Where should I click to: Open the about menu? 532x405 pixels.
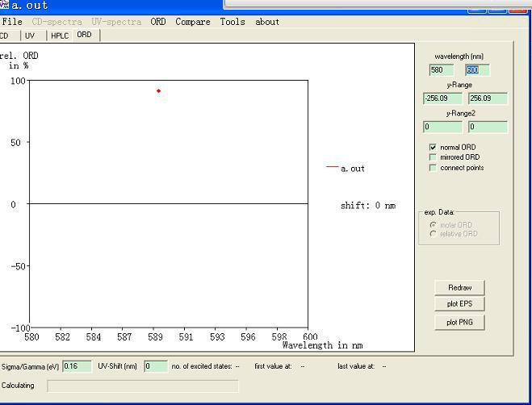(x=267, y=22)
